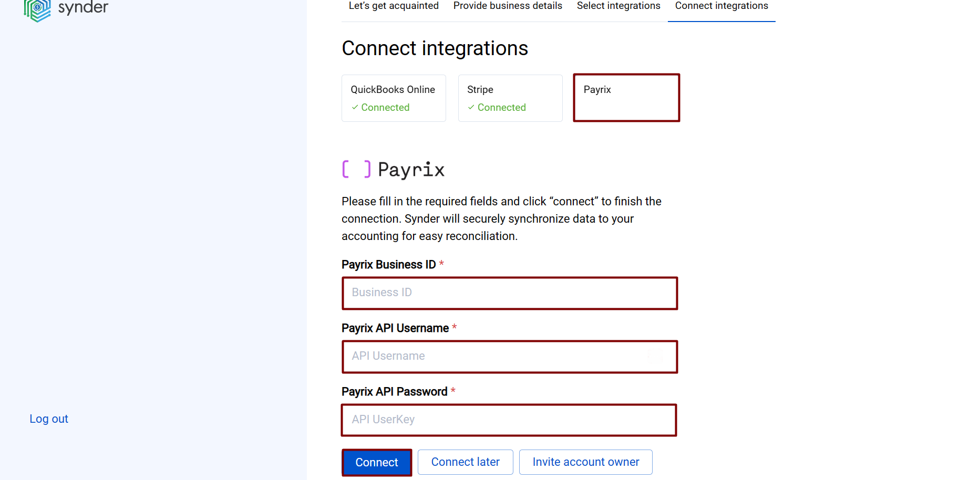This screenshot has width=980, height=480.
Task: Click the purple Payrix brackets logo
Action: click(356, 169)
